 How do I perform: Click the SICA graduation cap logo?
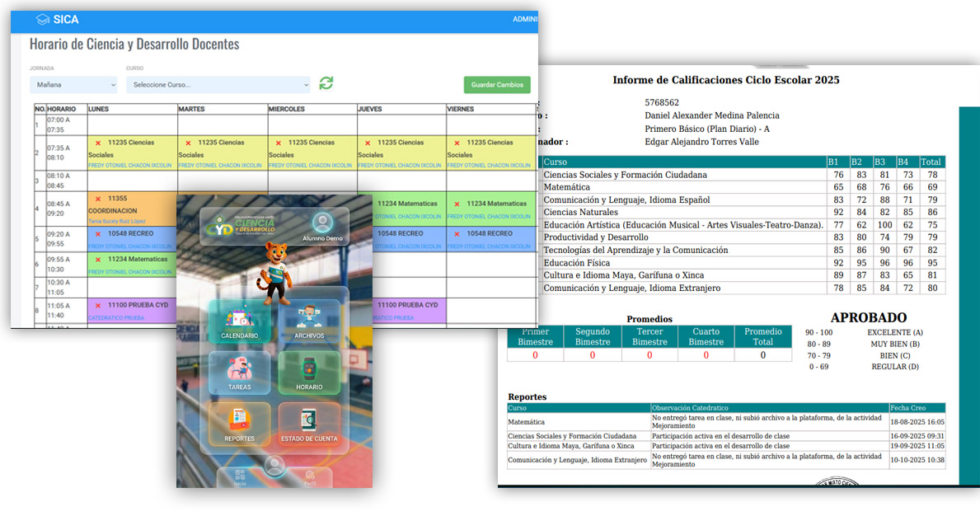43,20
